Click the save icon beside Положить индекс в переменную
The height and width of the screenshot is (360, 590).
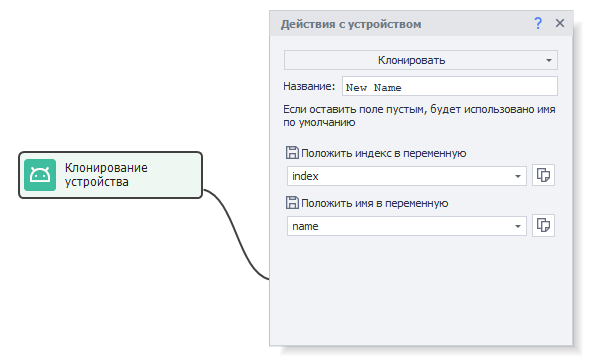tap(292, 153)
